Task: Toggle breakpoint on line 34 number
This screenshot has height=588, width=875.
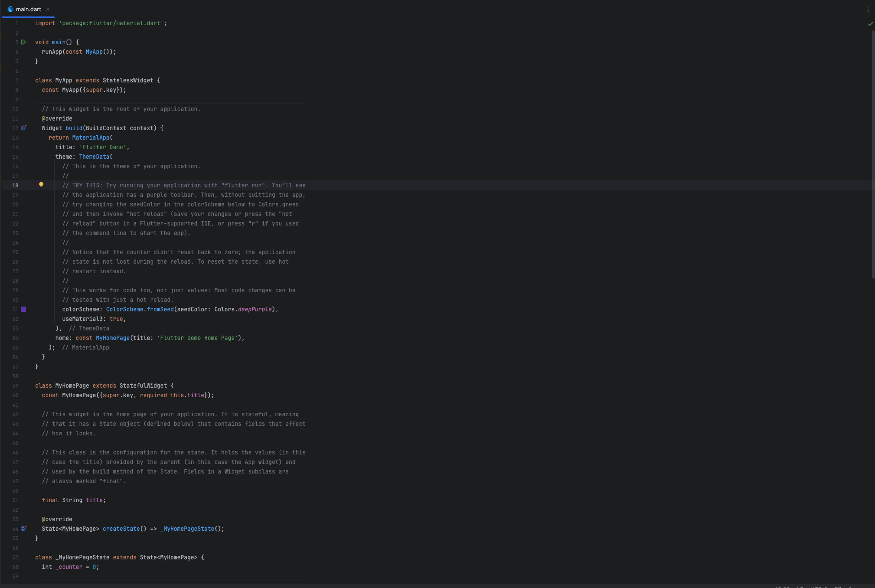Action: pyautogui.click(x=15, y=338)
